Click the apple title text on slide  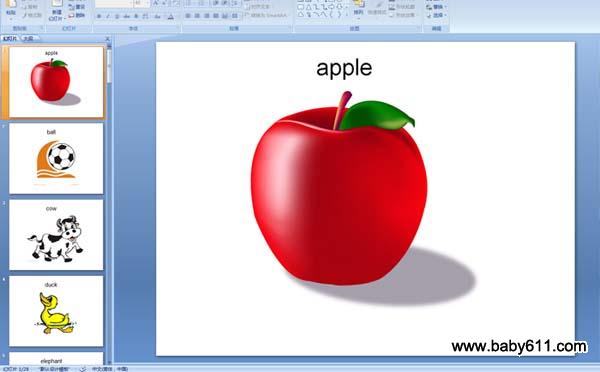point(344,68)
